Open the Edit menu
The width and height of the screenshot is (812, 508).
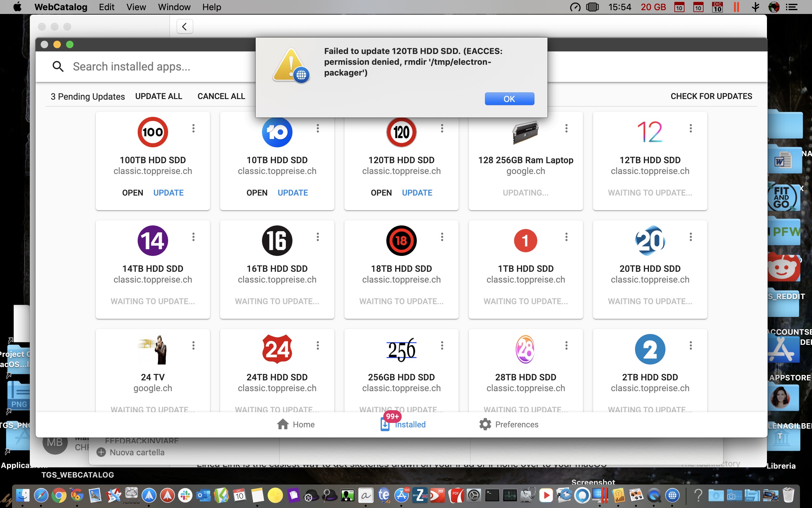pyautogui.click(x=106, y=7)
